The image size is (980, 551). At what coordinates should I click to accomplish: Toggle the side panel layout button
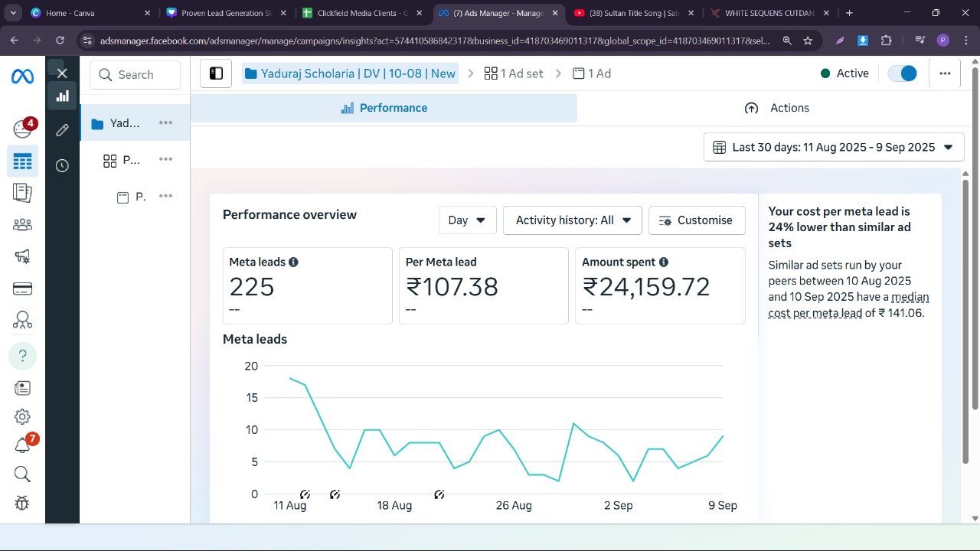tap(216, 73)
